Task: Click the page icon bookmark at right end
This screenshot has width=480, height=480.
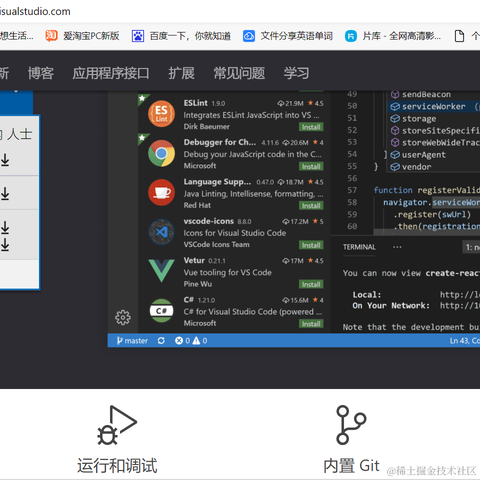Action: point(459,36)
